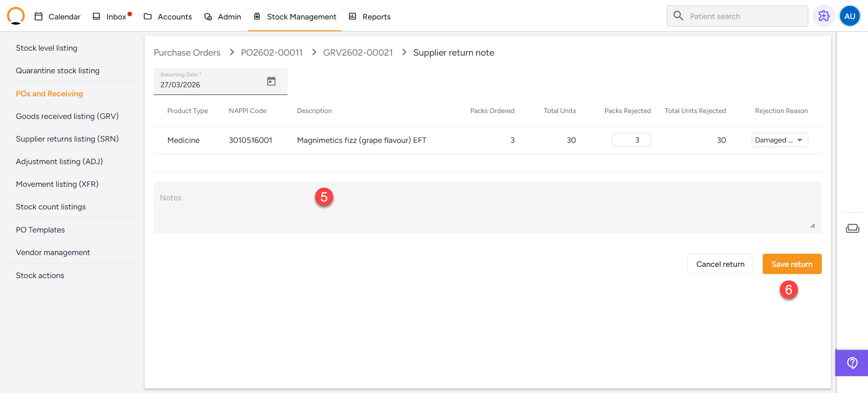Click the app logo to go home
The image size is (868, 393).
coord(16,16)
